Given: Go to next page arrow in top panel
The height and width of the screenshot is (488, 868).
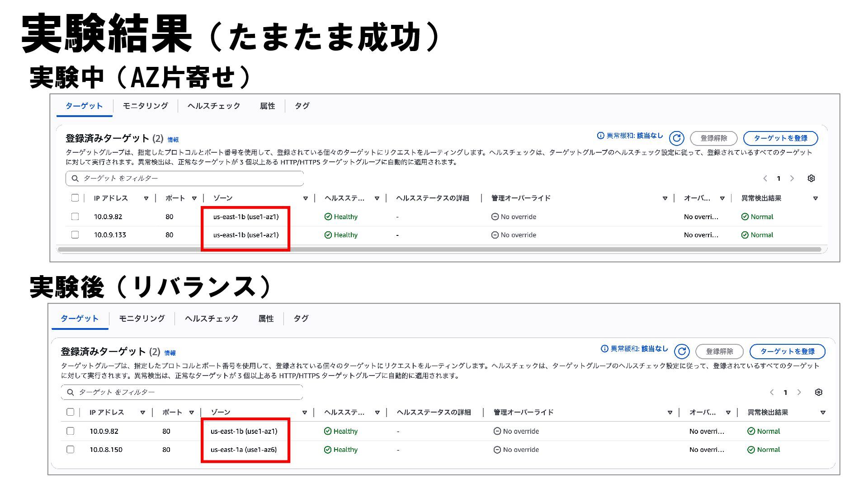Looking at the screenshot, I should click(792, 178).
